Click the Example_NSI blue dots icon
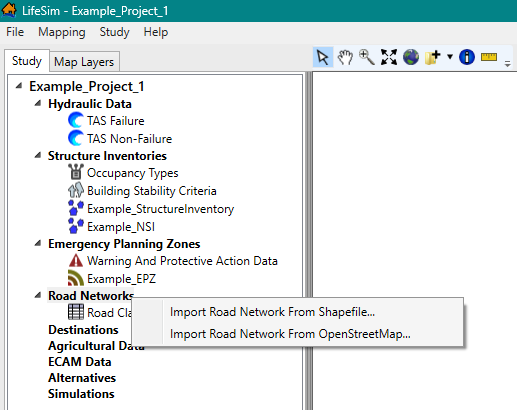The height and width of the screenshot is (410, 517). 76,226
